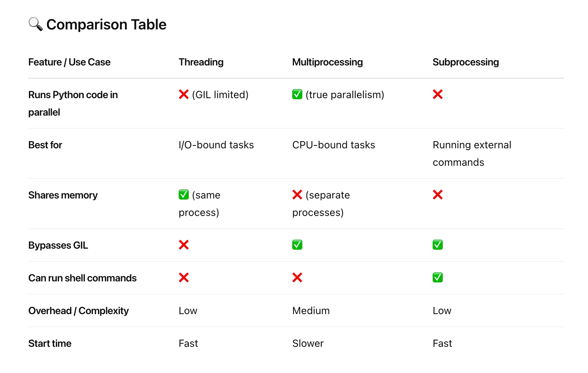Click green check for Multiprocessing Bypasses GIL
Screen dimensions: 588x373
297,245
